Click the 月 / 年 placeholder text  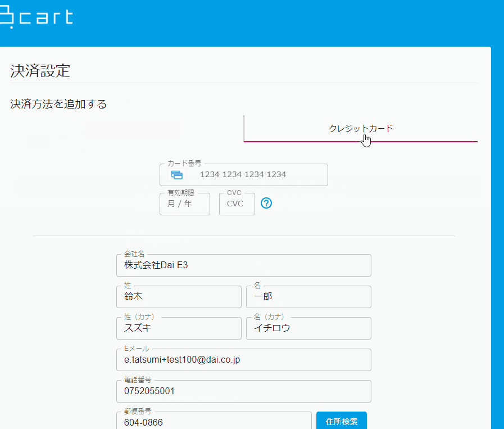179,204
